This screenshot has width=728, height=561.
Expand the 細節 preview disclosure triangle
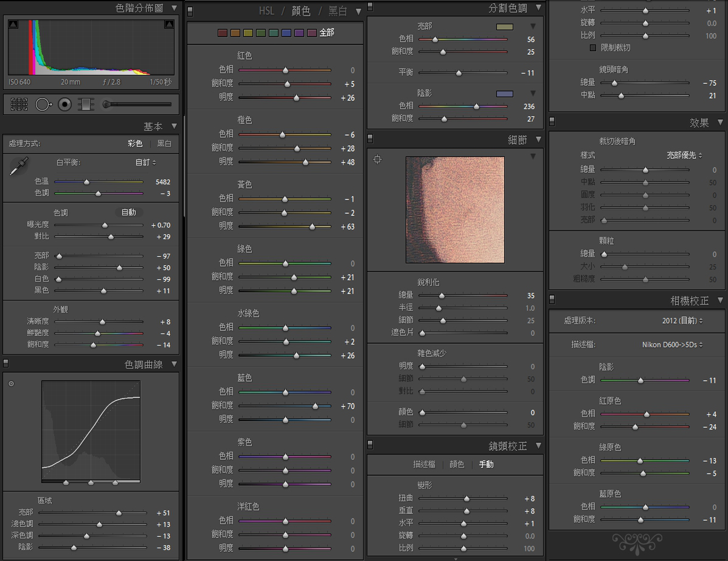(x=533, y=156)
